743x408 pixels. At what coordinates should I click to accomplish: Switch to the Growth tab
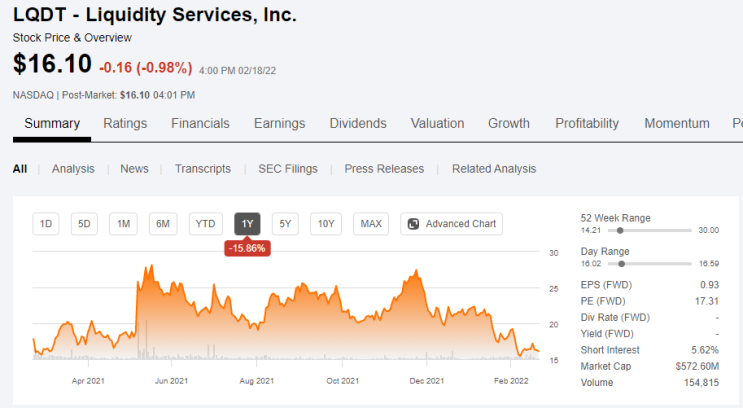509,124
